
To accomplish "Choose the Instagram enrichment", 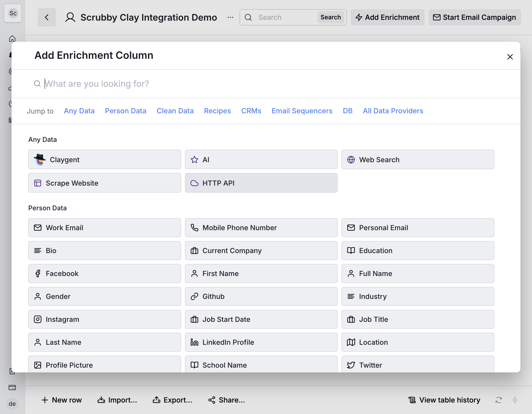I will [x=104, y=319].
